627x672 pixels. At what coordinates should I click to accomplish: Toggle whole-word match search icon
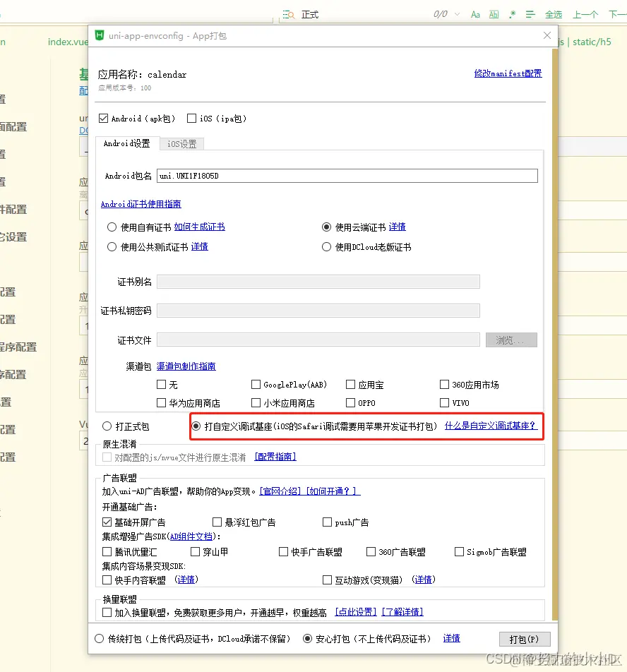[494, 15]
